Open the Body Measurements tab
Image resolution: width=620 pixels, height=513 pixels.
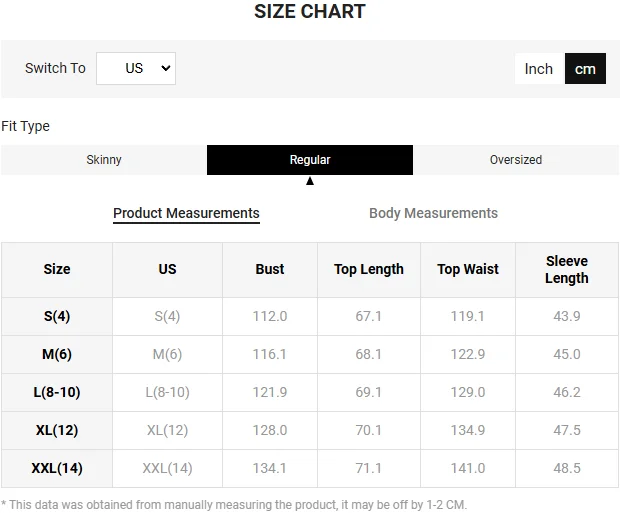[x=433, y=213]
